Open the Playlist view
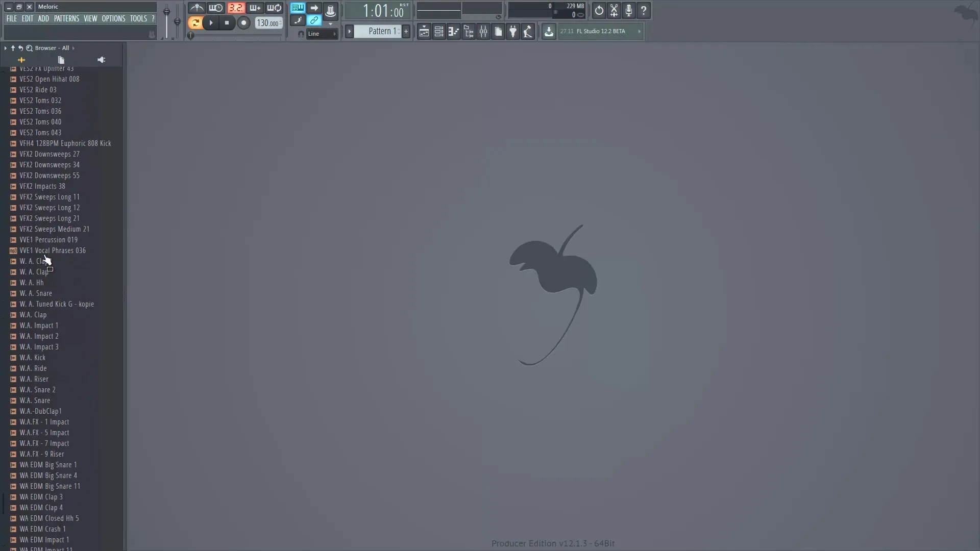The image size is (980, 551). click(424, 32)
